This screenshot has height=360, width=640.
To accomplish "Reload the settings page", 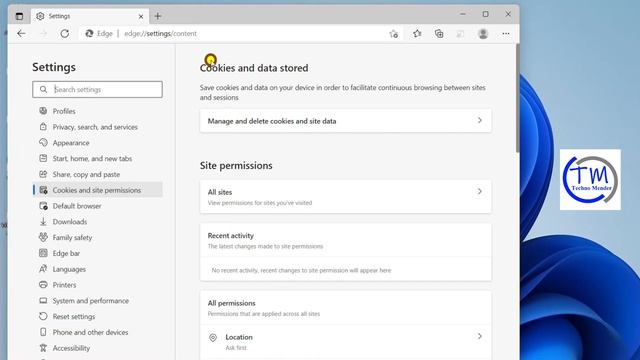I will pyautogui.click(x=64, y=33).
